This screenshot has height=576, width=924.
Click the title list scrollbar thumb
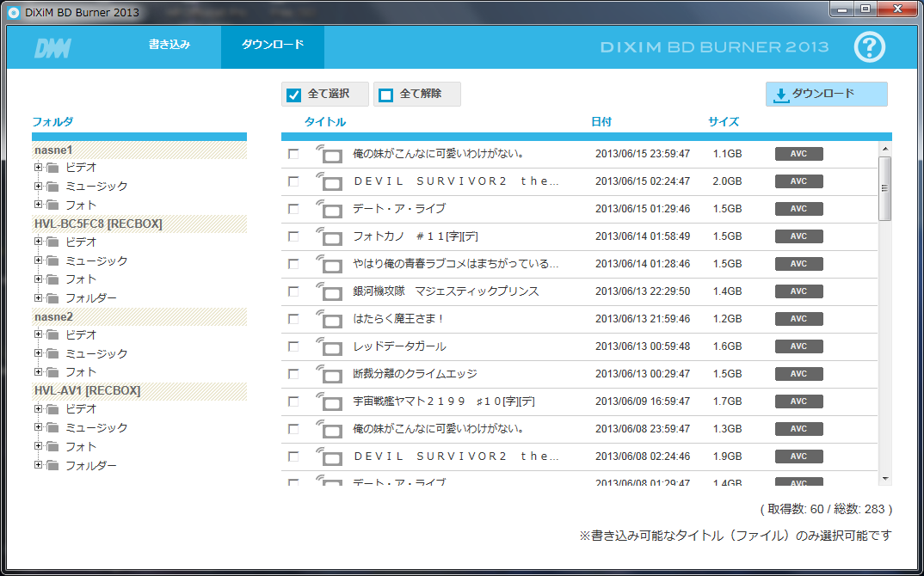pyautogui.click(x=884, y=188)
